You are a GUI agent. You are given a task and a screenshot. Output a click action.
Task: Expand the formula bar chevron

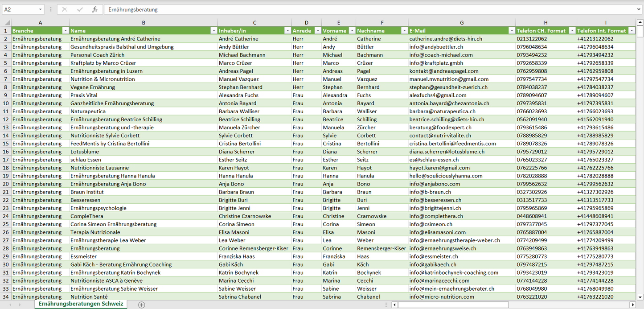[639, 9]
